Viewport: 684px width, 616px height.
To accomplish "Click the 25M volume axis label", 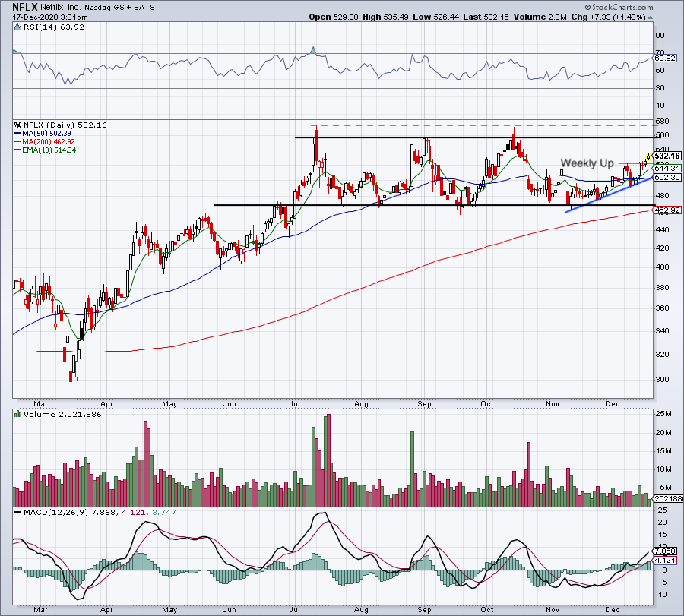I will 663,414.
